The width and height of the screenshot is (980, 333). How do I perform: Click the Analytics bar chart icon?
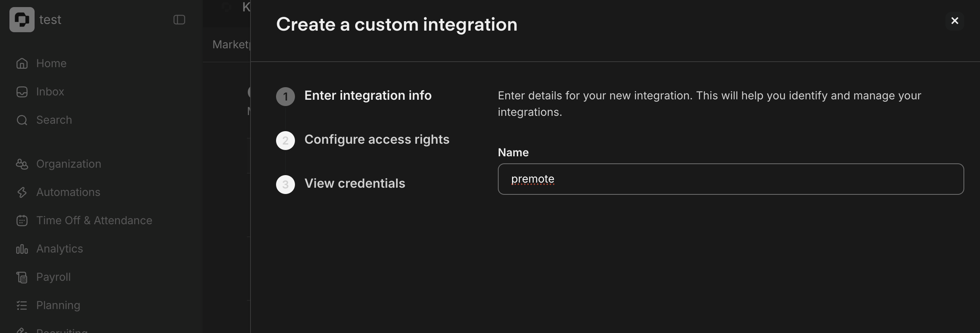click(x=22, y=249)
